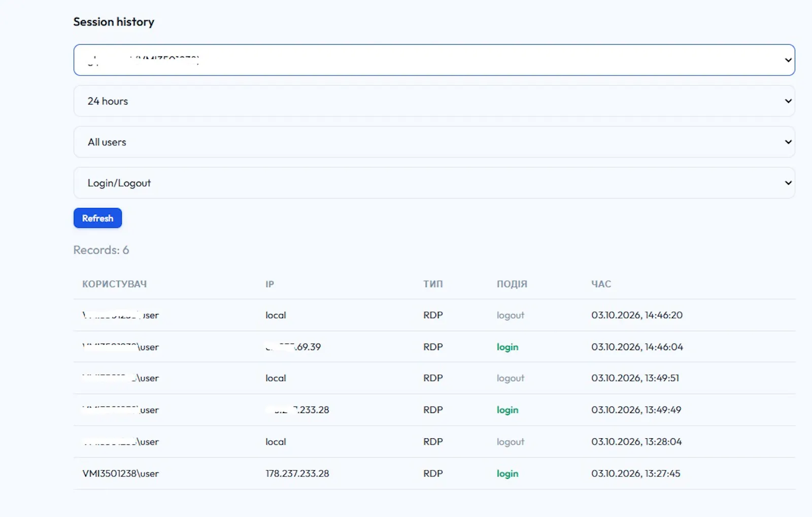Click the timestamp 03.10.2026, 13:49:51

[x=635, y=378]
